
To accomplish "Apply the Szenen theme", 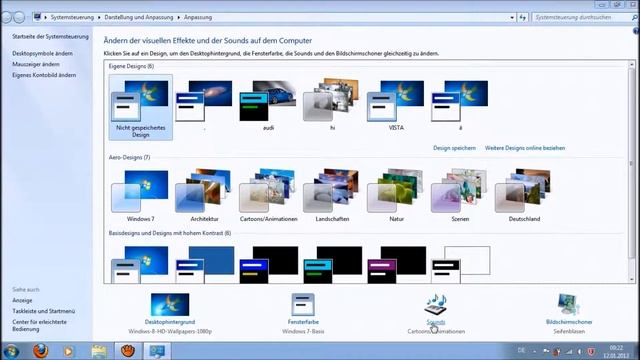I will point(460,196).
